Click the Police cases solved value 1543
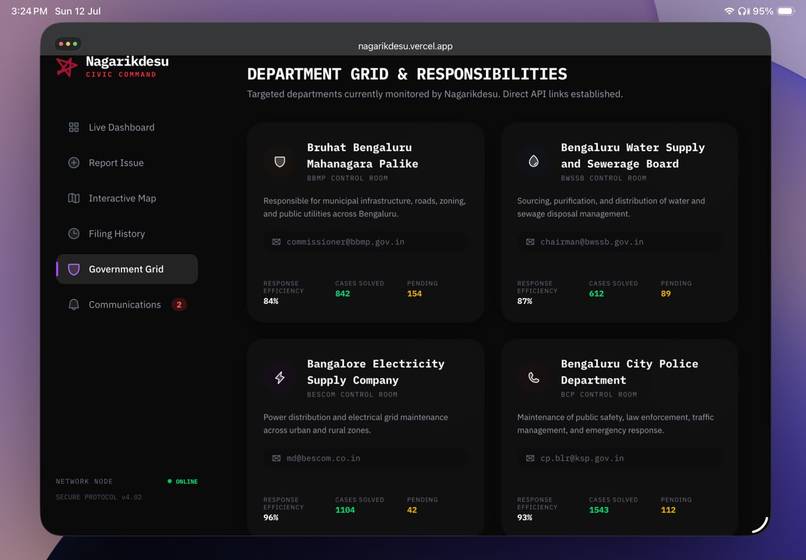 pos(599,510)
